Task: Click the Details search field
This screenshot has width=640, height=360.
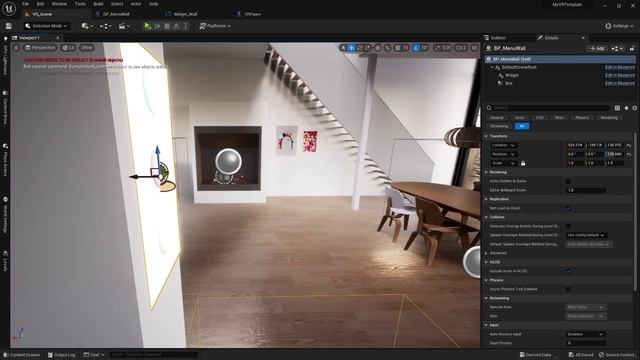Action: pyautogui.click(x=548, y=108)
